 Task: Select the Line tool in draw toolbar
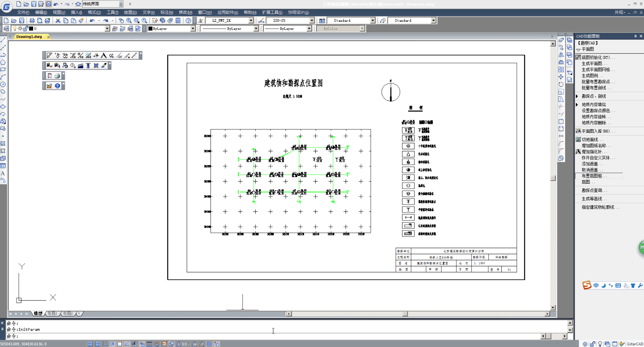pyautogui.click(x=3, y=40)
